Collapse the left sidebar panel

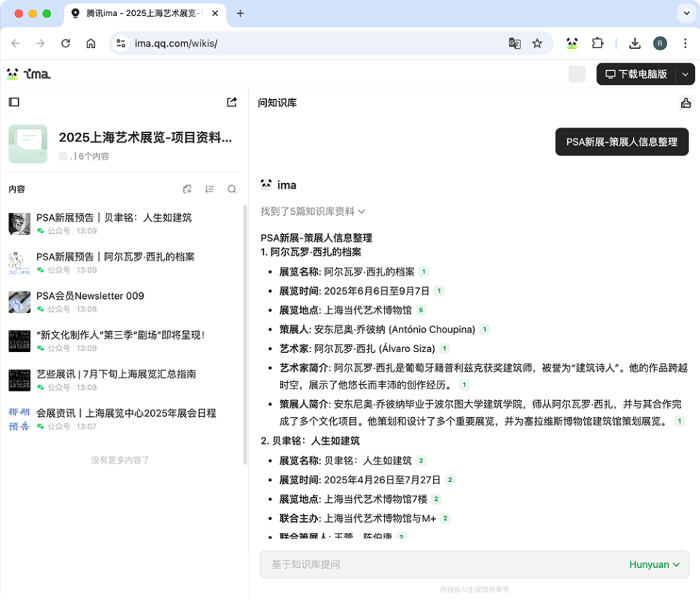coord(13,102)
